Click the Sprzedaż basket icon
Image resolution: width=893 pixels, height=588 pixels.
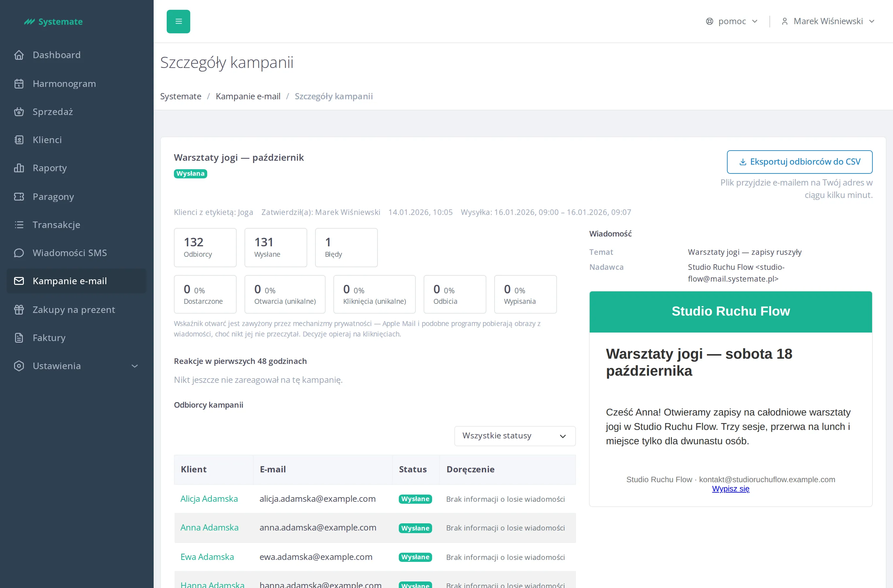coord(19,112)
